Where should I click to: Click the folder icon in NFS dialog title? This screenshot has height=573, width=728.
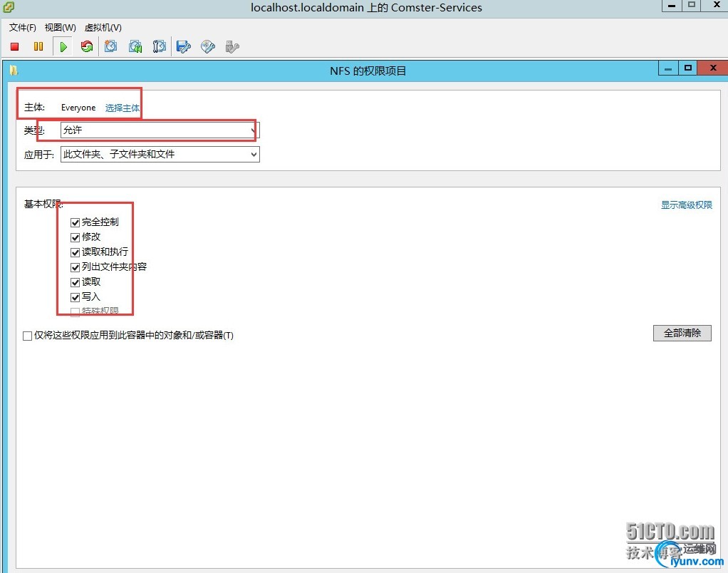(x=14, y=71)
